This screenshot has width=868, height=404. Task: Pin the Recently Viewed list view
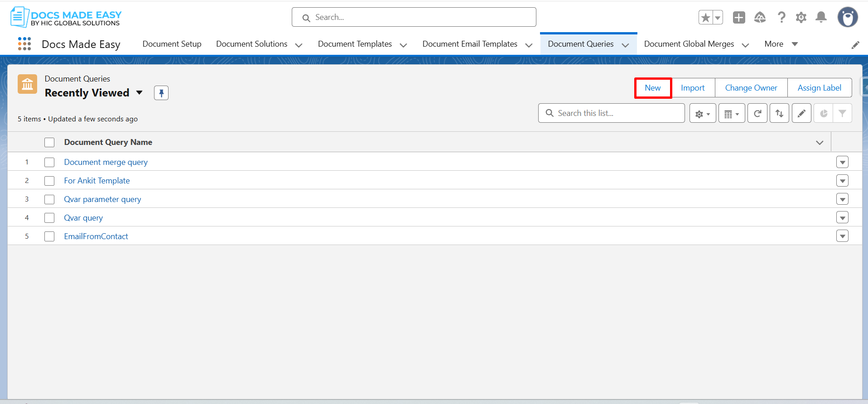pyautogui.click(x=161, y=93)
